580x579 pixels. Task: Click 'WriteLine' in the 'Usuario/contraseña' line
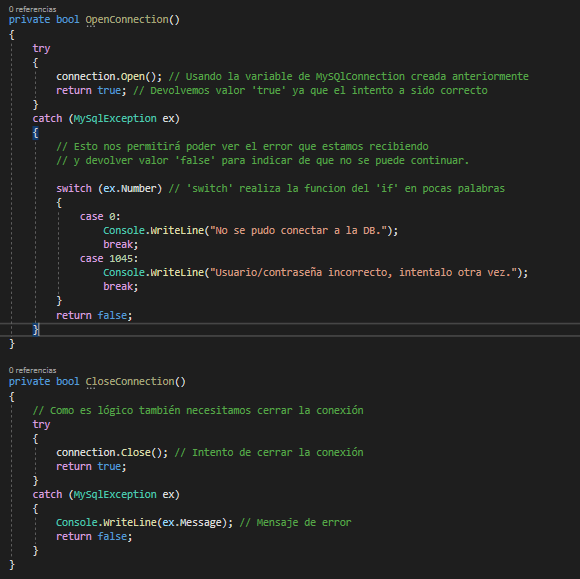pos(177,273)
